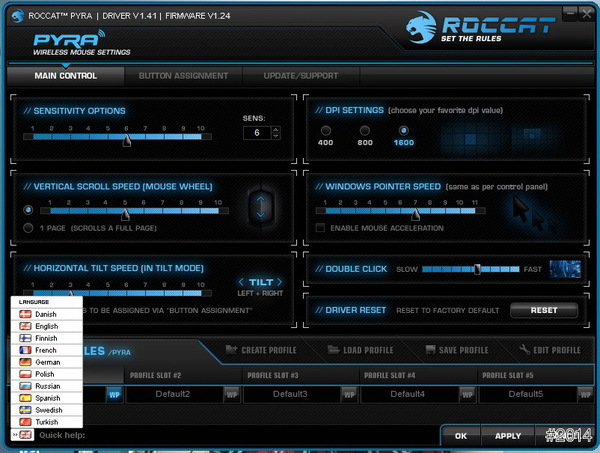Click the Load Profile folder icon
Image resolution: width=600 pixels, height=453 pixels.
332,350
